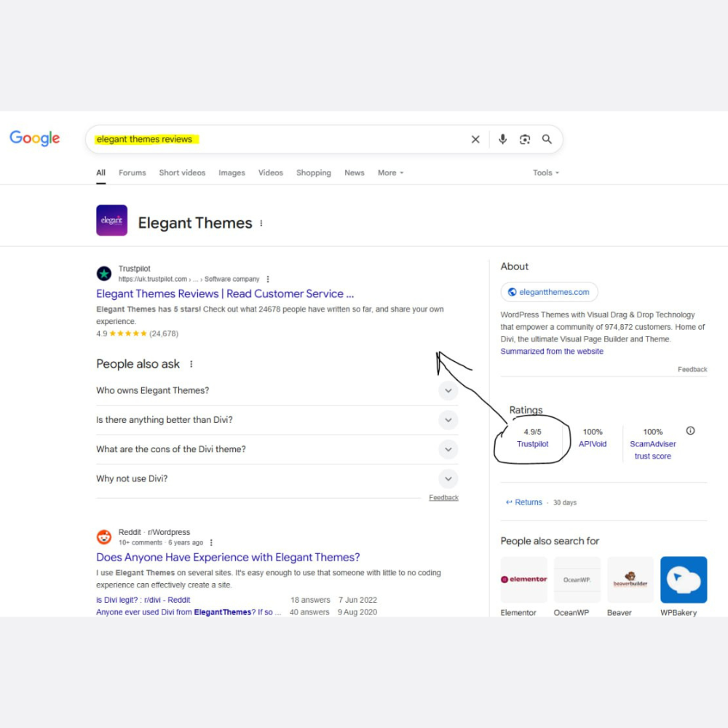The height and width of the screenshot is (728, 728).
Task: Start voice search with microphone icon
Action: pyautogui.click(x=502, y=139)
